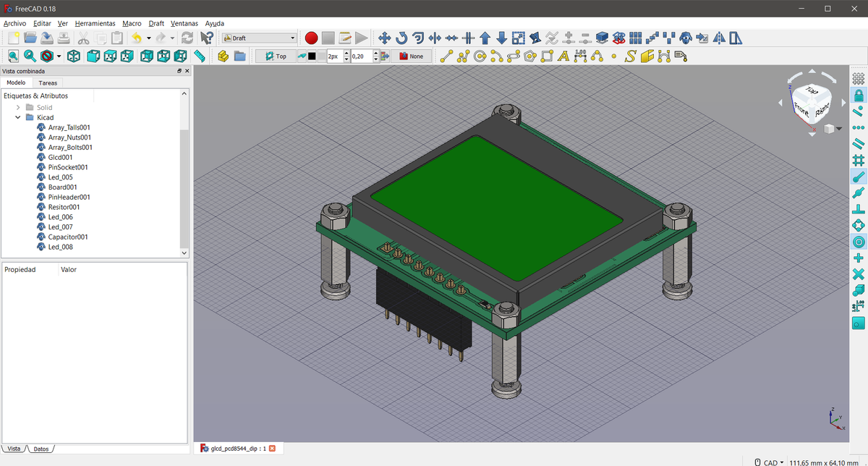868x466 pixels.
Task: Select the Draft Rectangle tool
Action: coord(547,56)
